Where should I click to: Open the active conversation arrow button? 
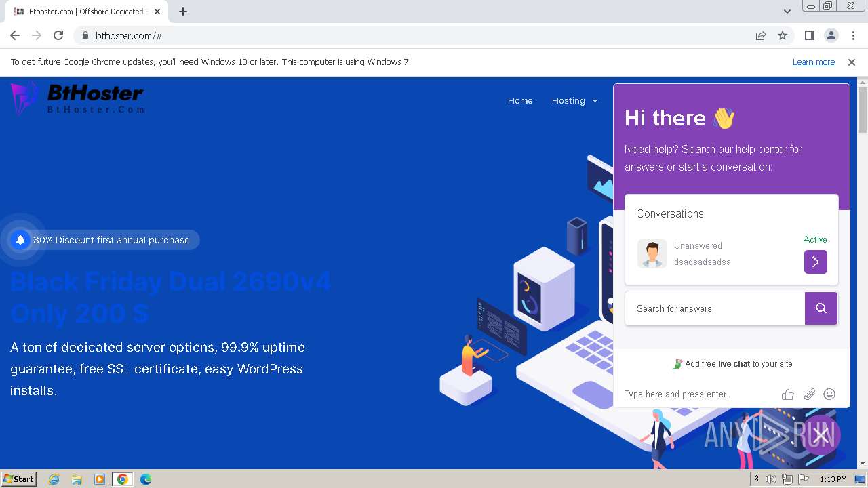pos(816,262)
